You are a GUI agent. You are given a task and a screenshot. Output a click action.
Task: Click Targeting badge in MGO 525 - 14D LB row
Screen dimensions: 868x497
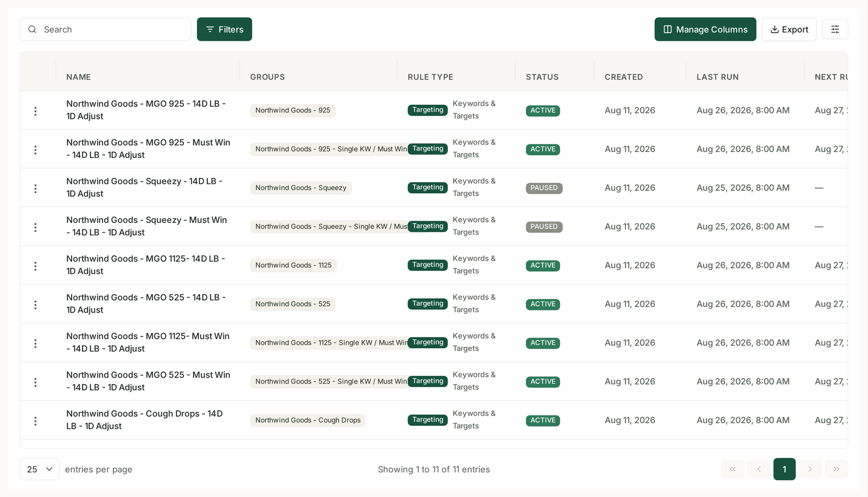click(427, 304)
